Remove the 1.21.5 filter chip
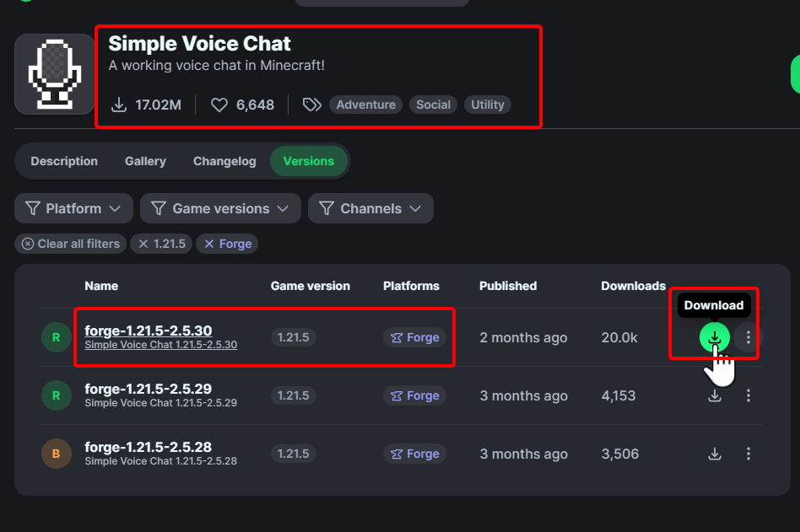This screenshot has height=532, width=800. coord(162,244)
